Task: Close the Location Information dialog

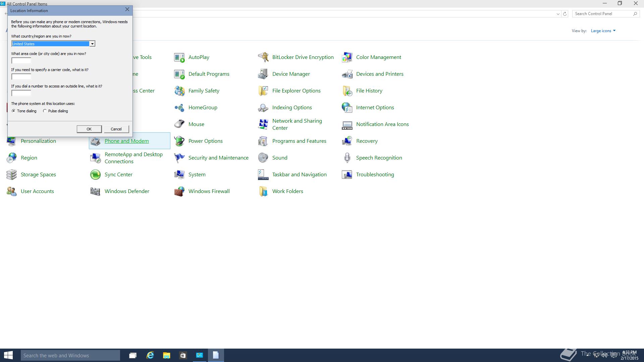Action: click(x=127, y=9)
